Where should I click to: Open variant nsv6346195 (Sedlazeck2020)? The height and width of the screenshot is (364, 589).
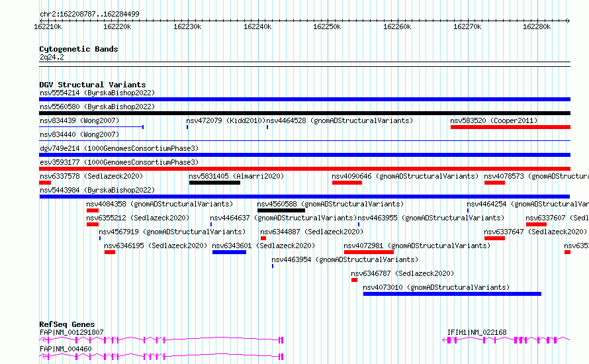pyautogui.click(x=156, y=246)
